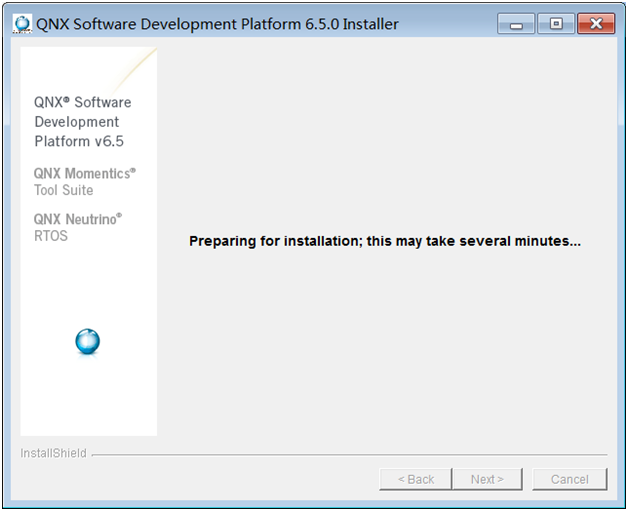
Task: Click the blue QNX sphere logo
Action: (88, 341)
